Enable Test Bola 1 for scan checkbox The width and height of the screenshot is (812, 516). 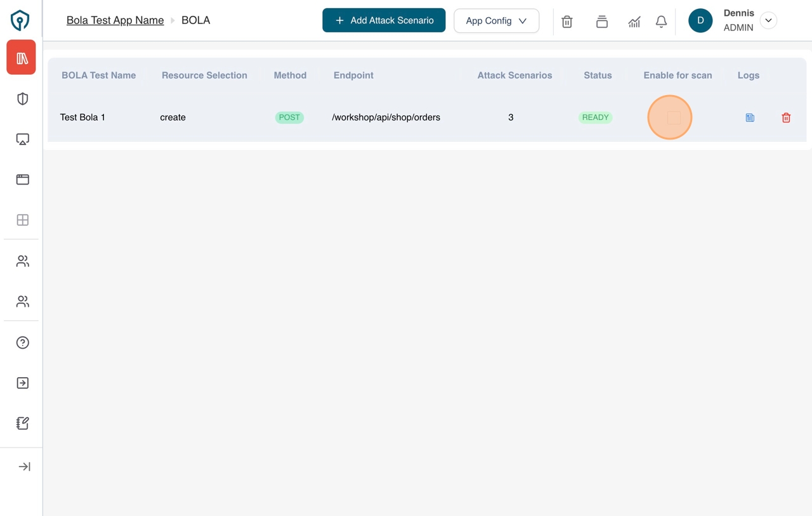coord(674,118)
